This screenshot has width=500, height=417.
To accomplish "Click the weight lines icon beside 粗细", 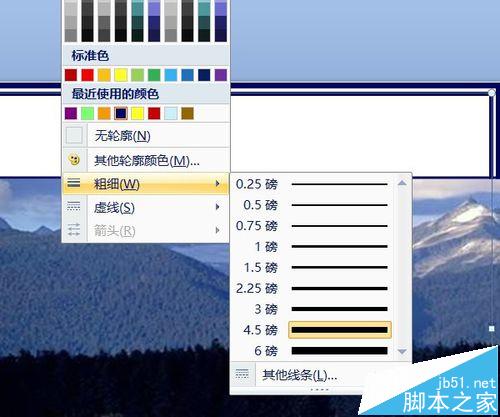I will 74,183.
